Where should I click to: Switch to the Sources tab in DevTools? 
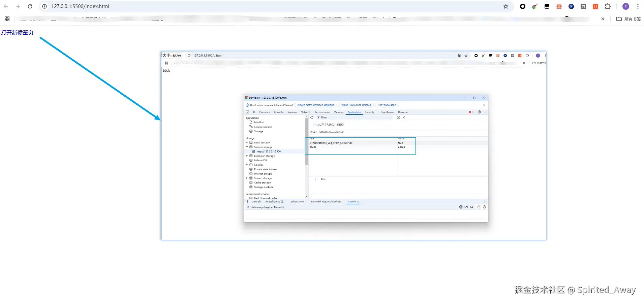(x=292, y=112)
